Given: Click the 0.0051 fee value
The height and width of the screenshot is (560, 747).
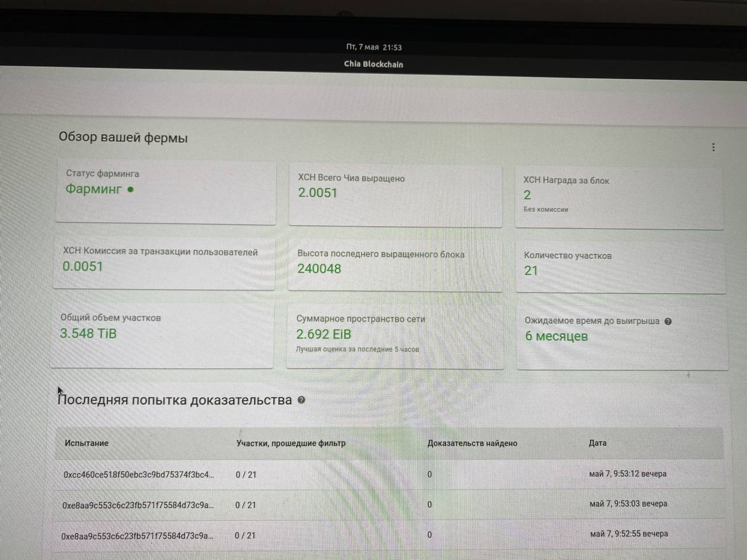Looking at the screenshot, I should (x=83, y=267).
